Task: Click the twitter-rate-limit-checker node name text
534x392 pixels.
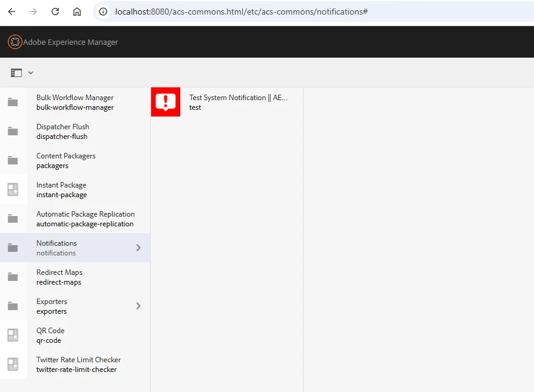Action: click(76, 370)
